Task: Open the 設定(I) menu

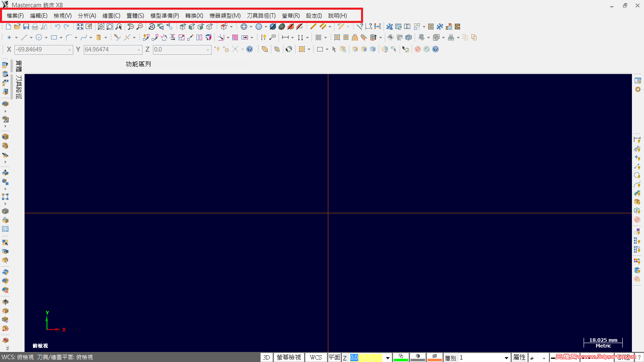Action: [314, 16]
